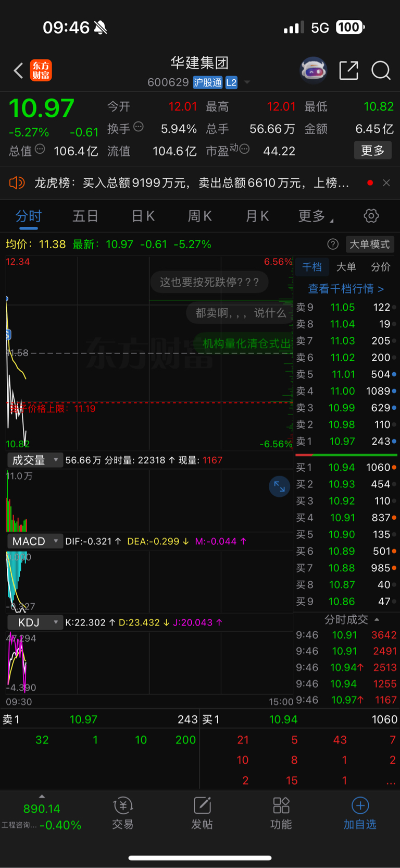Expand chart with fullscreen arrows icon
The height and width of the screenshot is (868, 400).
279,486
